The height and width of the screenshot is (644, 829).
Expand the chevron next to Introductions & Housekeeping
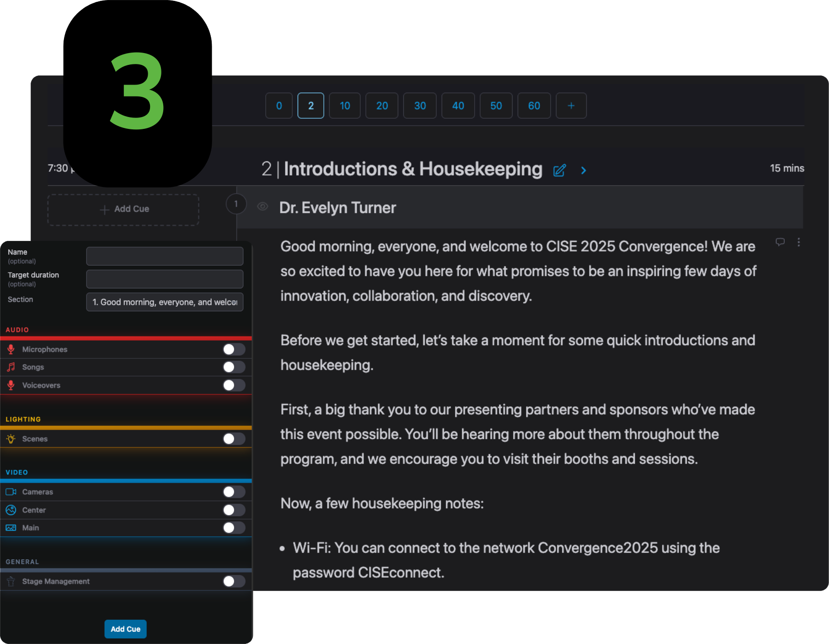coord(583,170)
